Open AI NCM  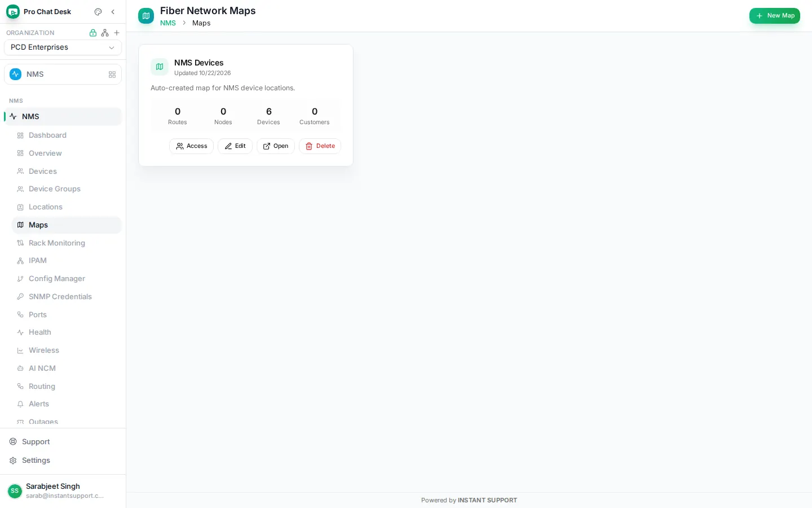[x=67, y=369]
